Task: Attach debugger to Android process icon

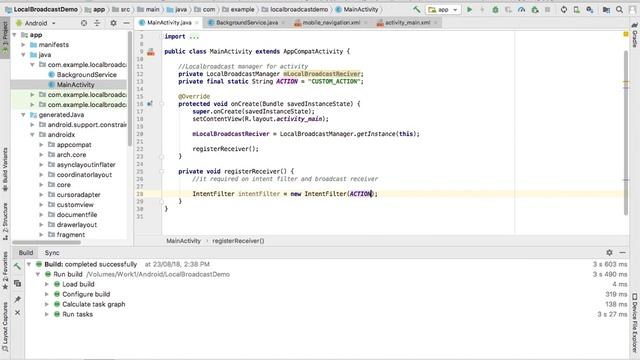Action: coord(535,9)
